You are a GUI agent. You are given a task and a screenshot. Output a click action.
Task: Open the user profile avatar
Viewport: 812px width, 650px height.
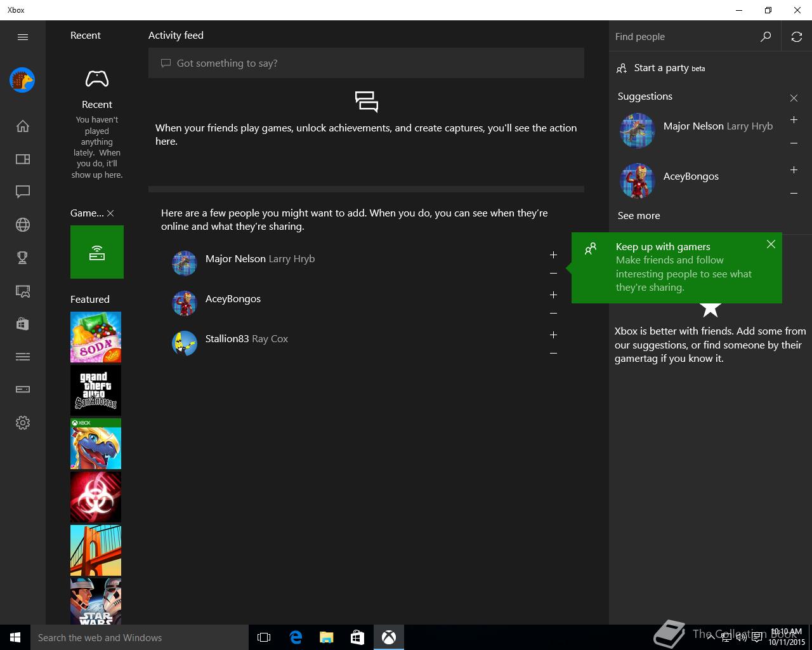[x=22, y=80]
